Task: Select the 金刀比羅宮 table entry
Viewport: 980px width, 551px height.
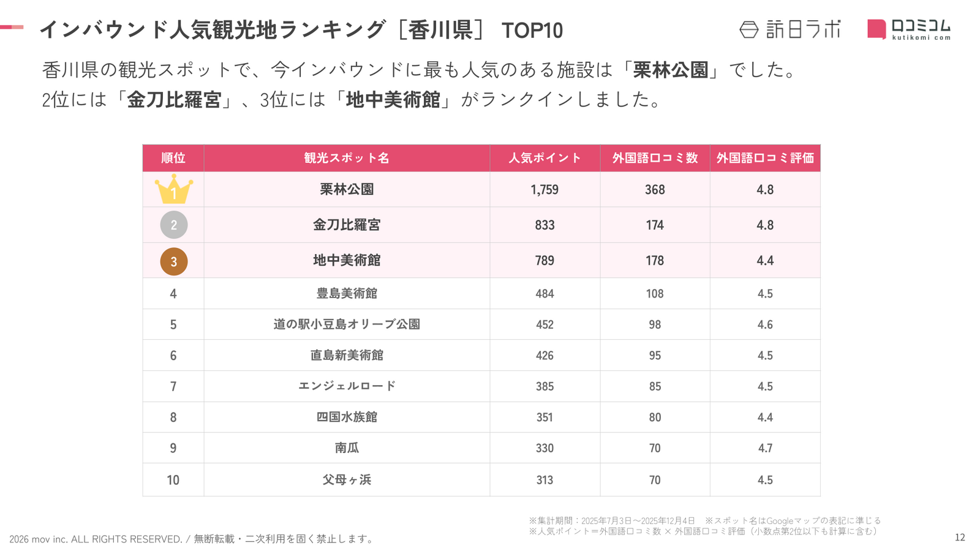Action: pos(347,225)
